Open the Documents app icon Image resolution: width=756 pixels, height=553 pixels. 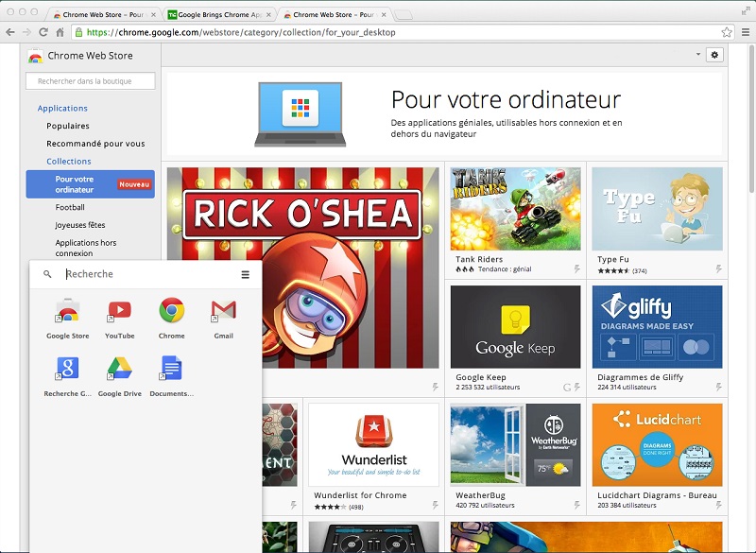click(172, 369)
